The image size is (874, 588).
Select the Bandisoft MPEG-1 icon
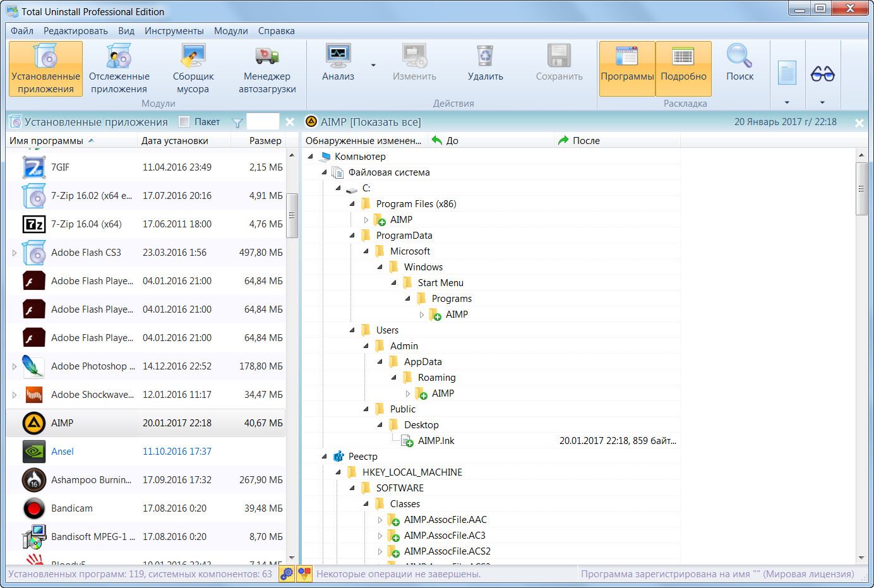click(x=33, y=537)
